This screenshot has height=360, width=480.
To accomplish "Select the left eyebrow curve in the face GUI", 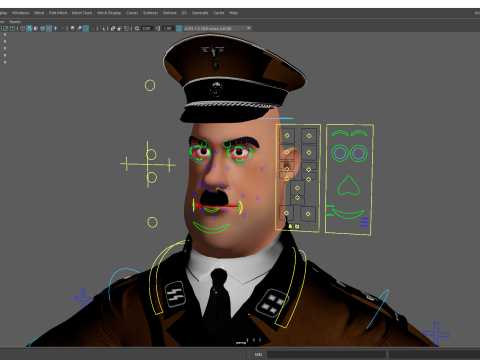I will [x=340, y=133].
